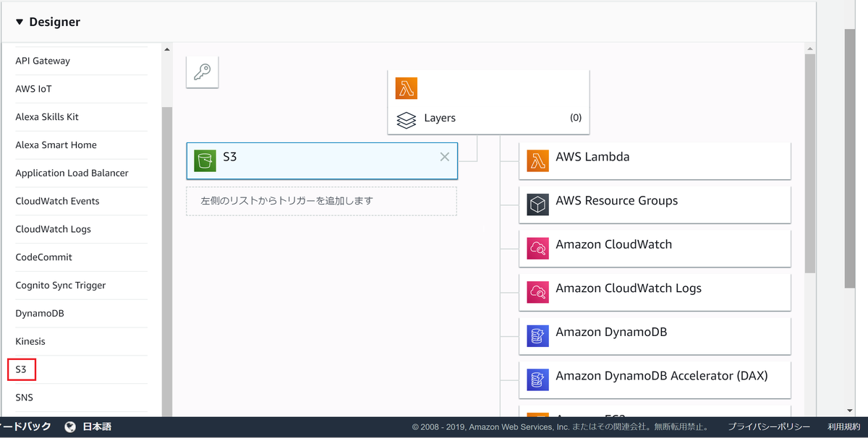Remove the S3 trigger with X
This screenshot has height=438, width=868.
[x=445, y=157]
